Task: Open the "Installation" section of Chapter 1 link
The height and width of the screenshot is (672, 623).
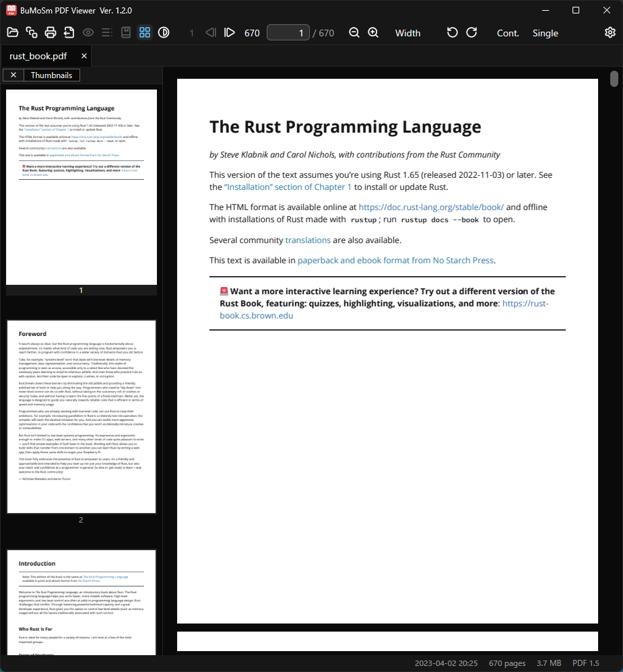Action: click(x=288, y=187)
